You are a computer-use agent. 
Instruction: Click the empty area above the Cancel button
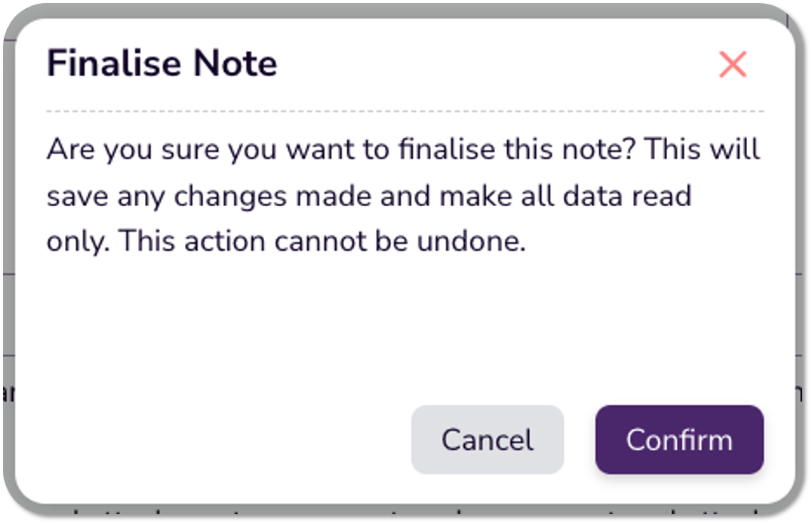click(x=488, y=340)
